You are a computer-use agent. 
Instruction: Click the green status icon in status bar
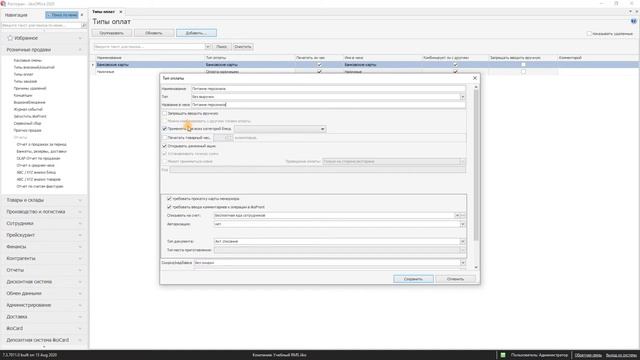[503, 355]
